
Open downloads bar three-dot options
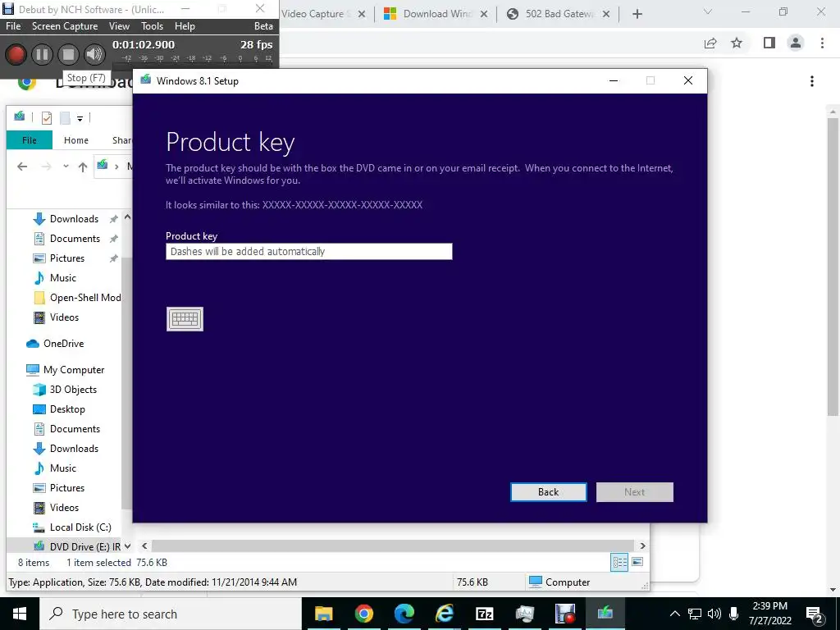pos(812,81)
